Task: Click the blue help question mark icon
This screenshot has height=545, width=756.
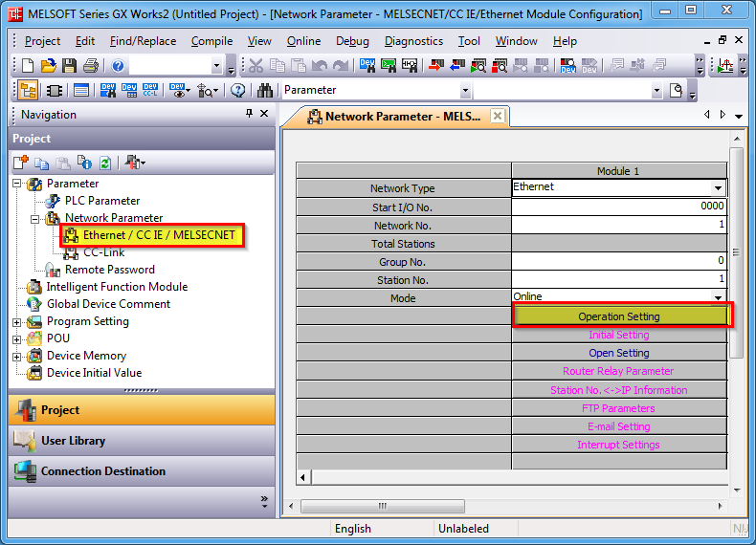Action: (118, 66)
